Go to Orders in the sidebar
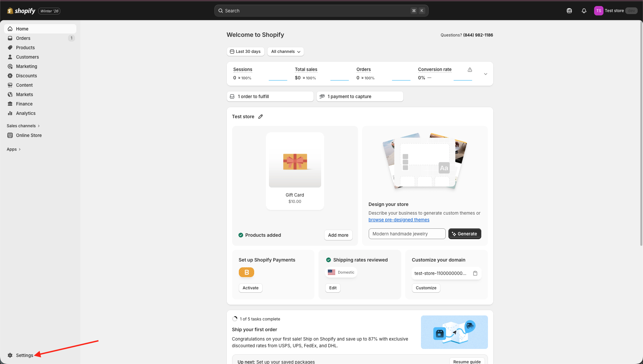Viewport: 643px width, 364px height. pos(23,38)
